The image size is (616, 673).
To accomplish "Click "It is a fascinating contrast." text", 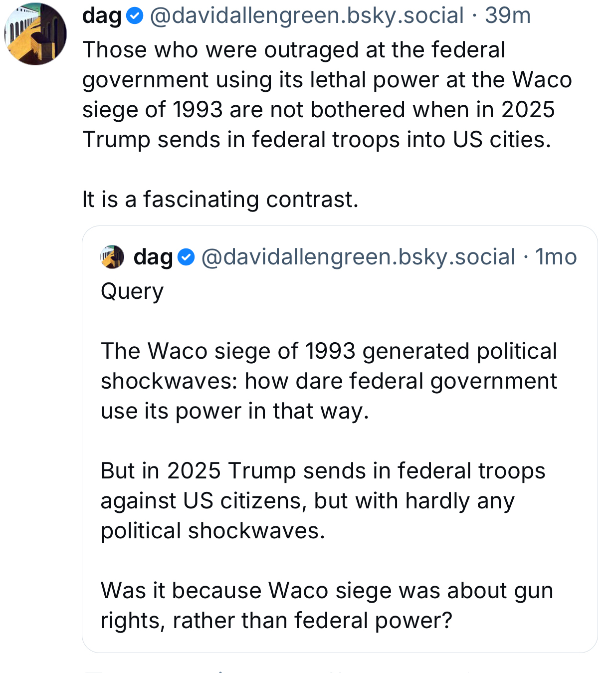I will tap(220, 200).
